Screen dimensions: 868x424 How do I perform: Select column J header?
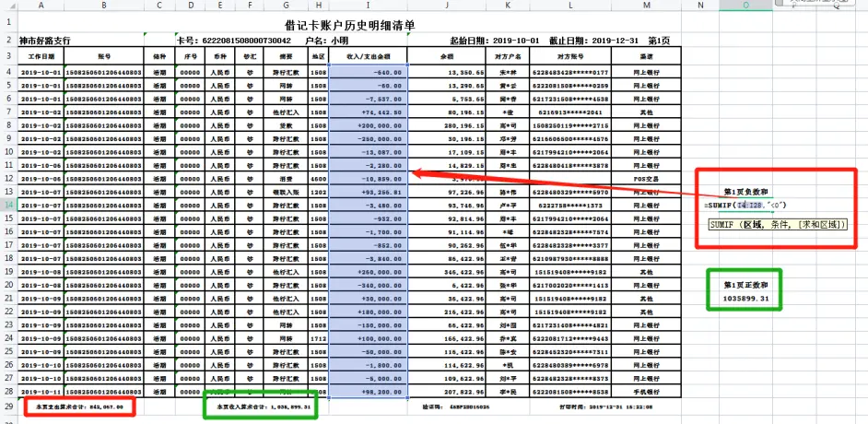point(447,5)
